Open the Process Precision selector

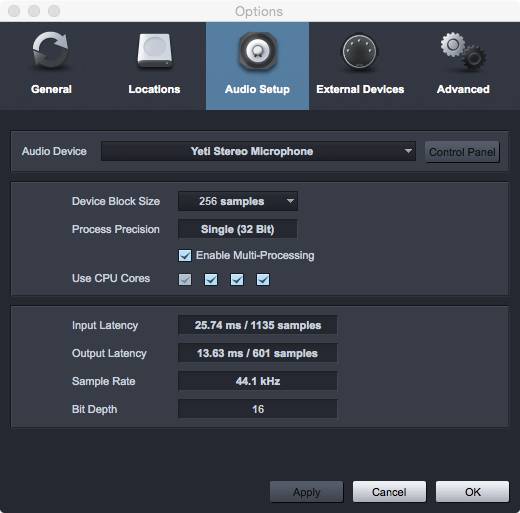[x=237, y=229]
